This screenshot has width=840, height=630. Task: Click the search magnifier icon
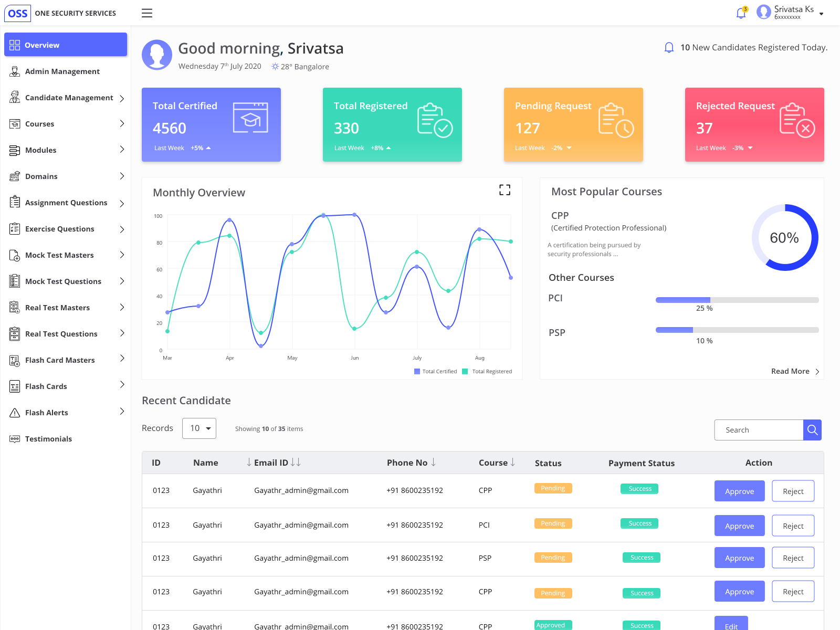pos(812,429)
